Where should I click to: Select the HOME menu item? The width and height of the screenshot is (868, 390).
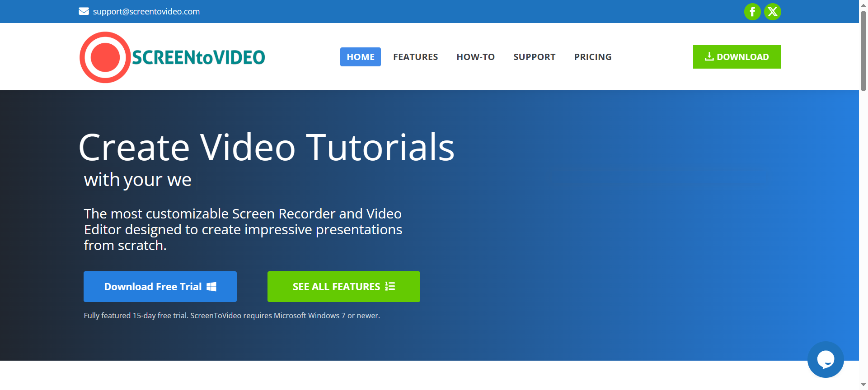361,57
